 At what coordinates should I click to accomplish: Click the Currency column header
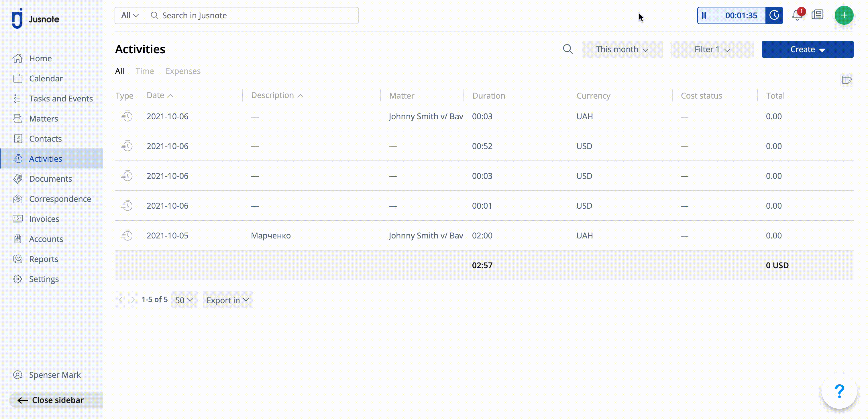(593, 96)
